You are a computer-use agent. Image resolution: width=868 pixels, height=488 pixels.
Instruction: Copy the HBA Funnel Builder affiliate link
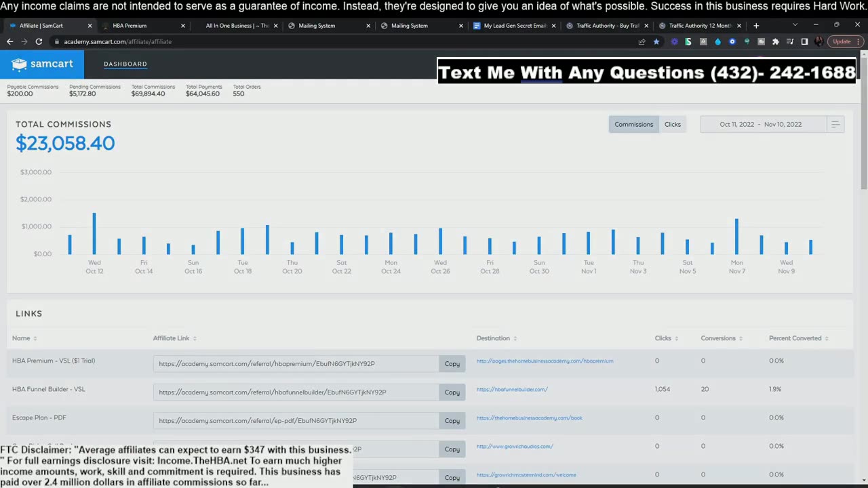[x=452, y=392]
